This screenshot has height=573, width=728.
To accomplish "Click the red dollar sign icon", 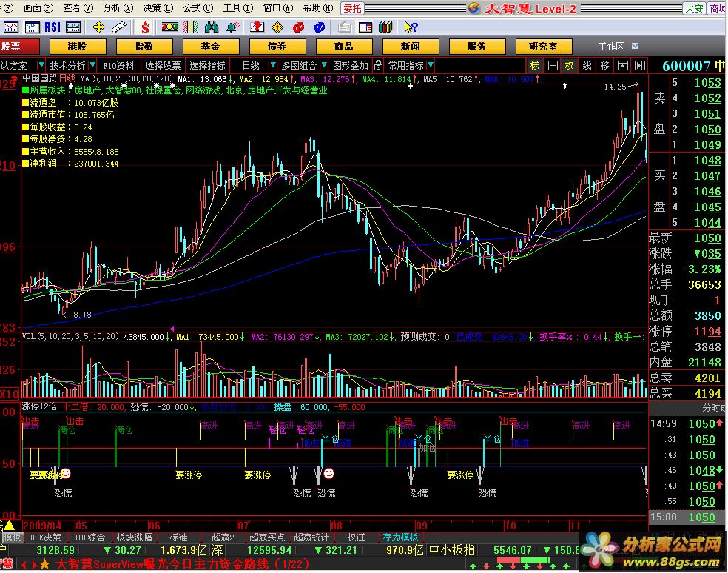I will click(145, 27).
